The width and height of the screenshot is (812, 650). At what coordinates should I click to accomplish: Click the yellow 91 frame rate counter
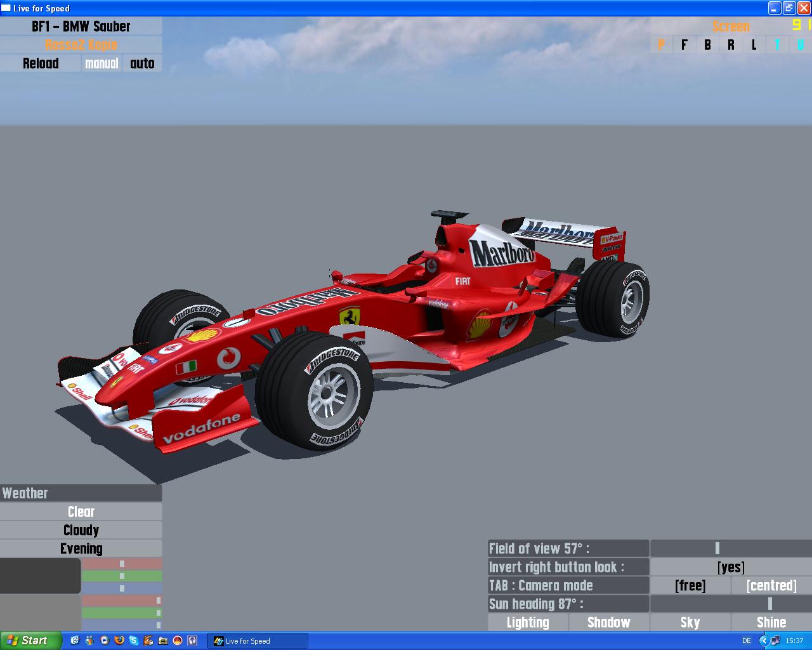(x=801, y=25)
